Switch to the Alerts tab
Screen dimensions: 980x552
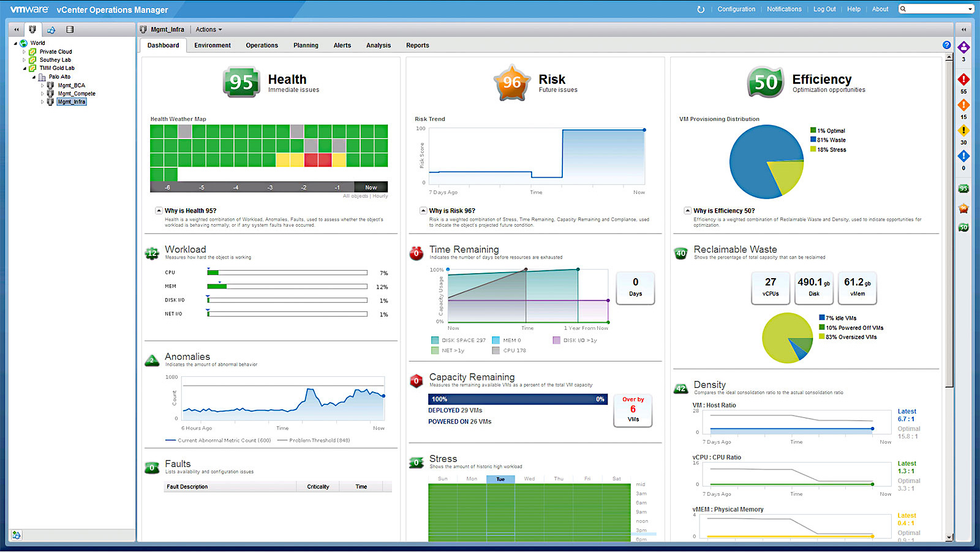tap(342, 45)
